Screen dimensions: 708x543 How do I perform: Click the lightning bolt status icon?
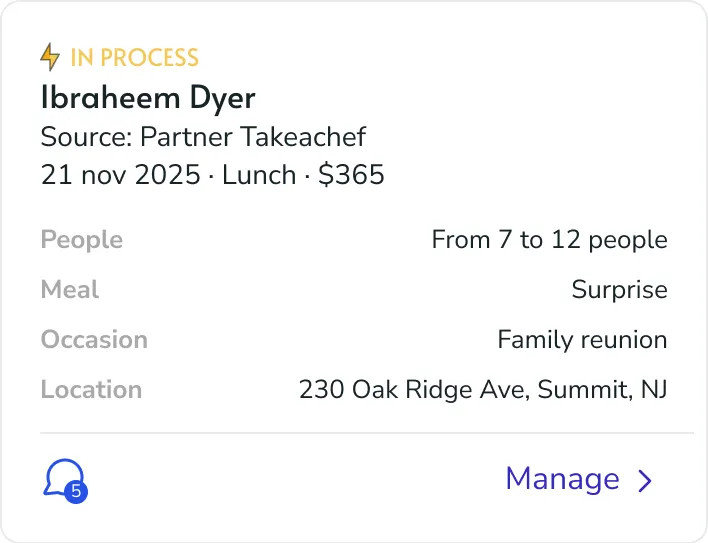point(50,57)
